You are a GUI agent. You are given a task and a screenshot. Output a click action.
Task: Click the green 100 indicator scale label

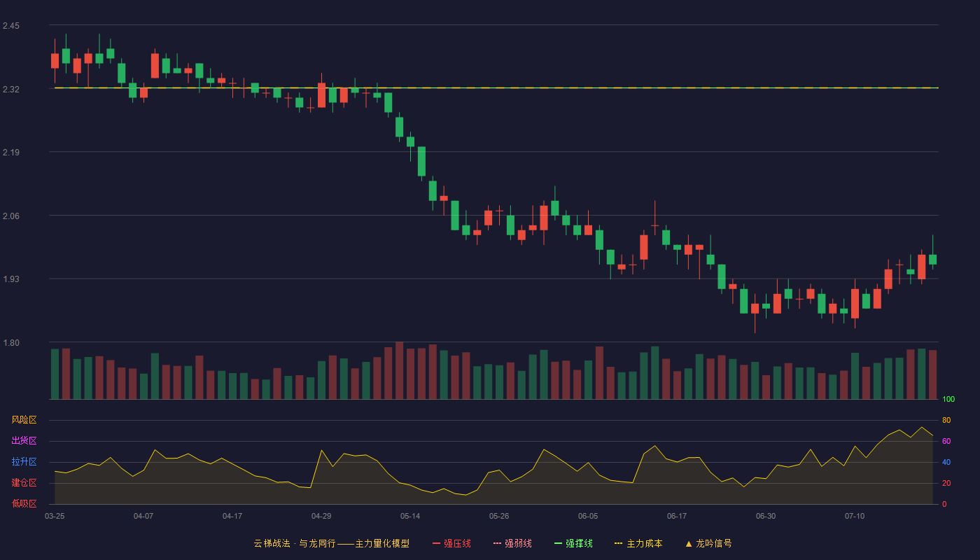point(948,400)
